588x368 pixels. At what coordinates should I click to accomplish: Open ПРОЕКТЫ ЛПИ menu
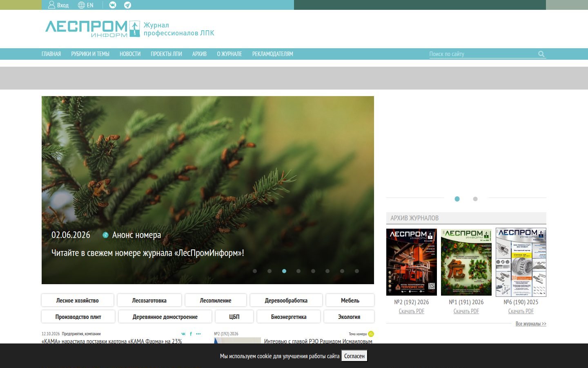[166, 54]
